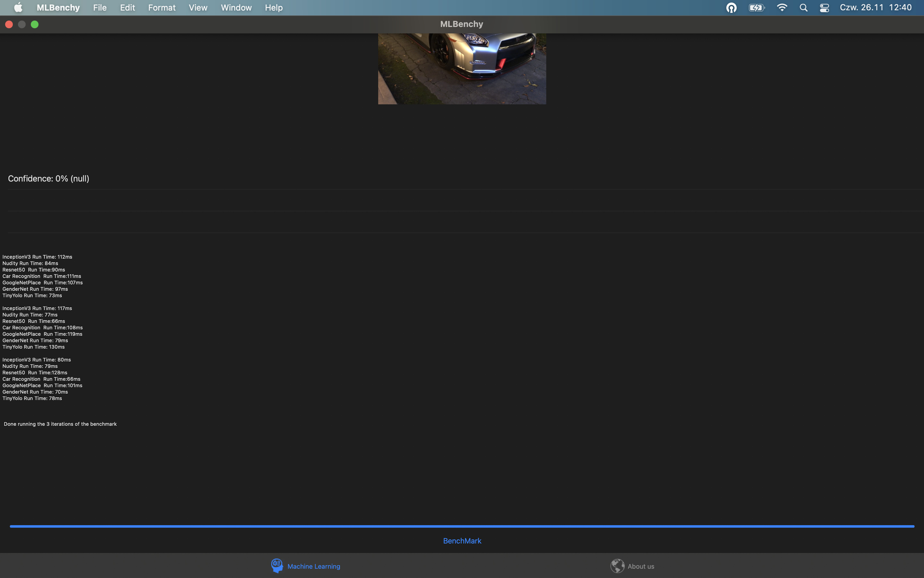The width and height of the screenshot is (924, 578).
Task: Open the Window menu
Action: point(236,8)
